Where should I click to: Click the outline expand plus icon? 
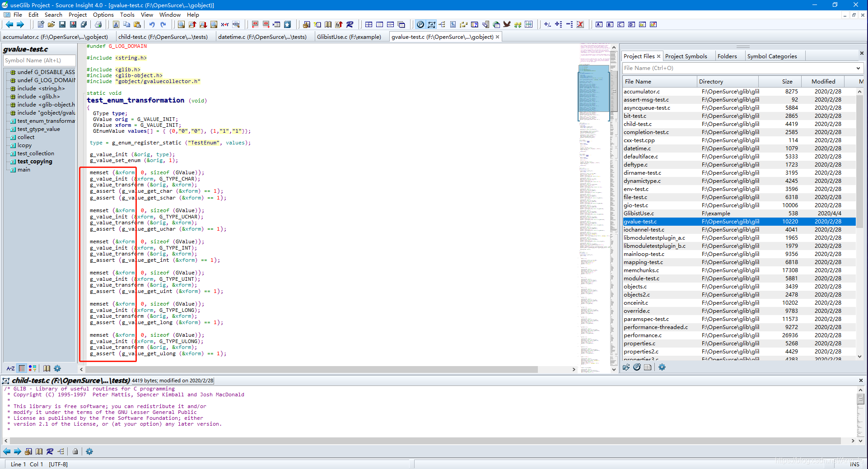tap(559, 24)
